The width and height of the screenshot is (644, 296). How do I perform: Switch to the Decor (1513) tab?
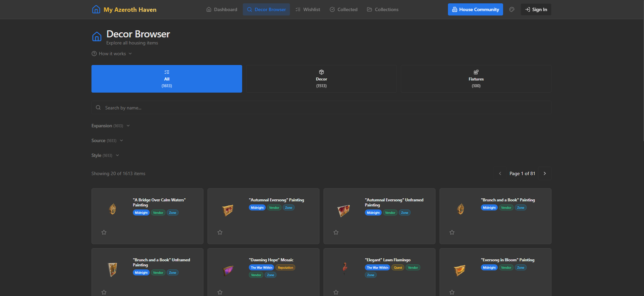[x=321, y=79]
